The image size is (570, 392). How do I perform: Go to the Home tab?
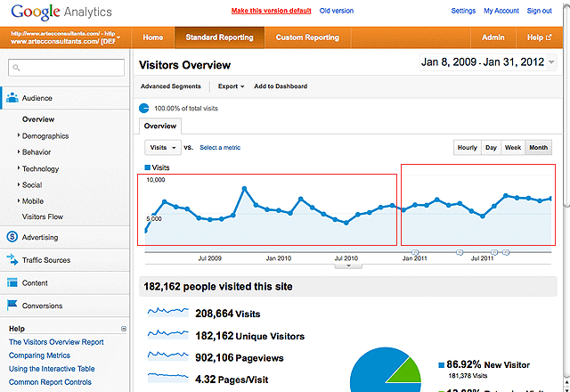click(153, 37)
